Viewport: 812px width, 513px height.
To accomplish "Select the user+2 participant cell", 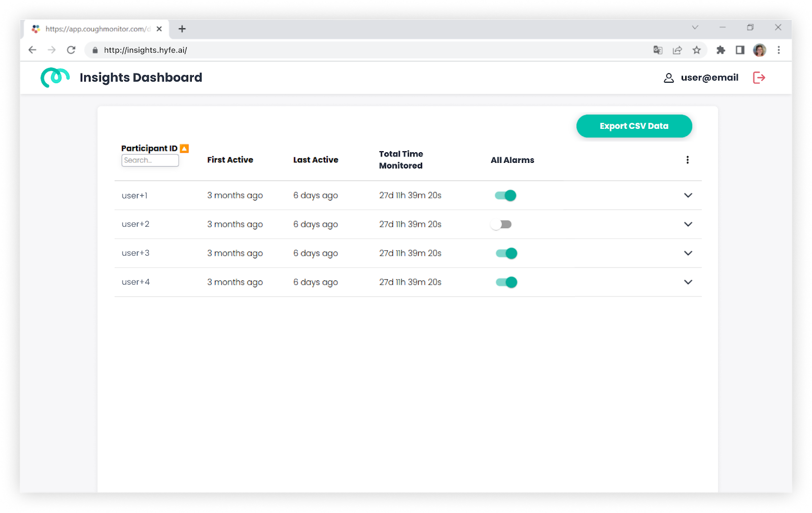I will pyautogui.click(x=136, y=224).
